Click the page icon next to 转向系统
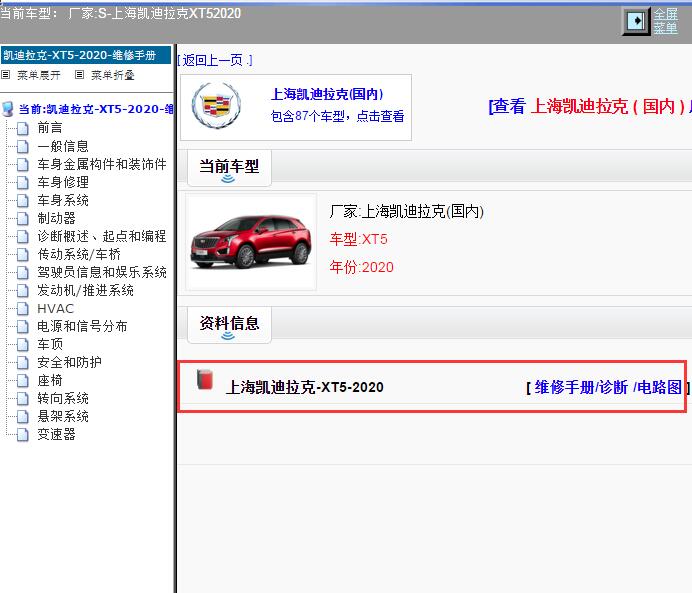The height and width of the screenshot is (593, 692). click(23, 399)
